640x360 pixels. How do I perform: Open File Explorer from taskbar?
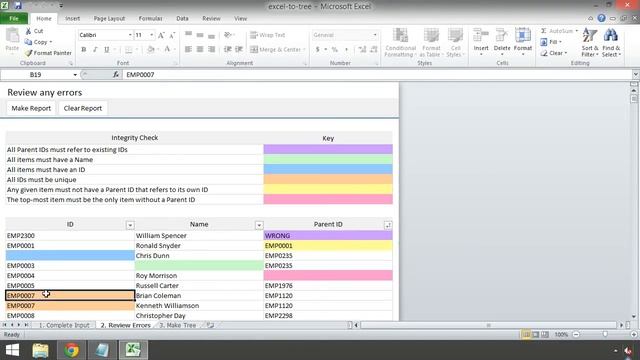40,350
